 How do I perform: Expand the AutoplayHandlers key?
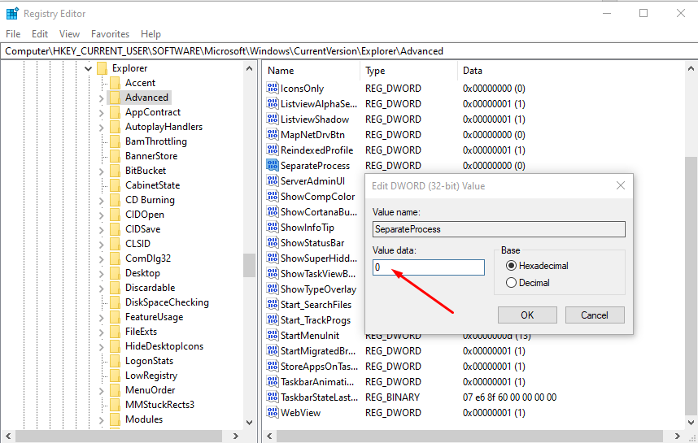click(x=101, y=127)
